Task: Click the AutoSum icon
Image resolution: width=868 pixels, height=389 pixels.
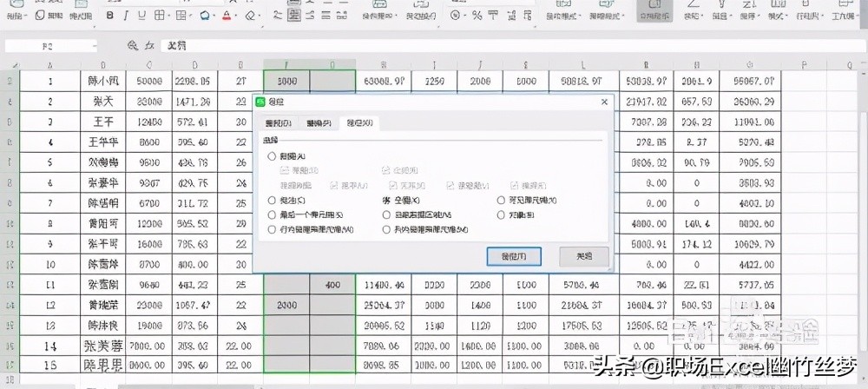Action: click(692, 5)
